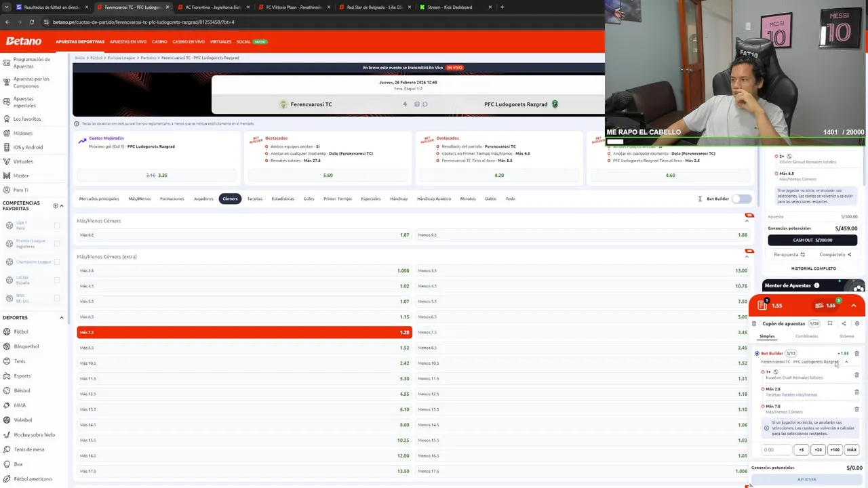Viewport: 868px width, 488px height.
Task: Remove the Kwadwo Duah Remates totales selection
Action: [x=856, y=374]
